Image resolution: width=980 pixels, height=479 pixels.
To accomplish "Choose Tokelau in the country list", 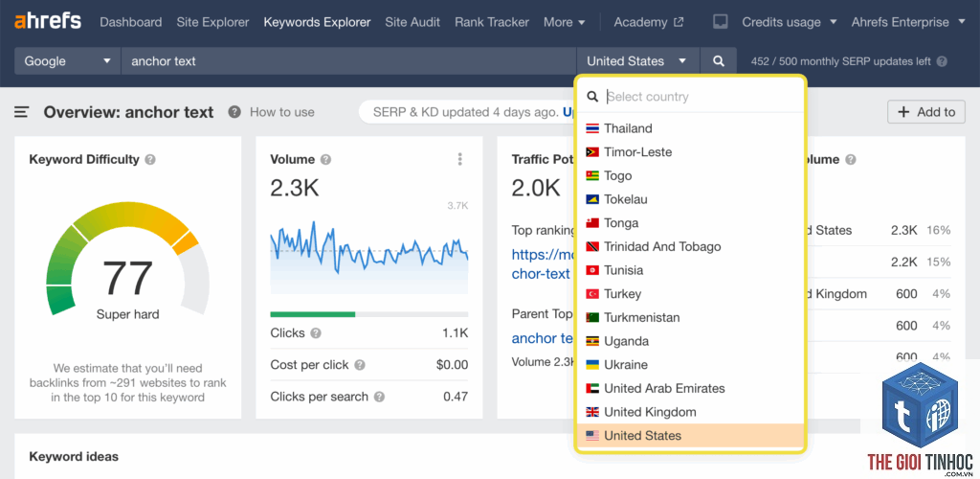I will point(691,199).
